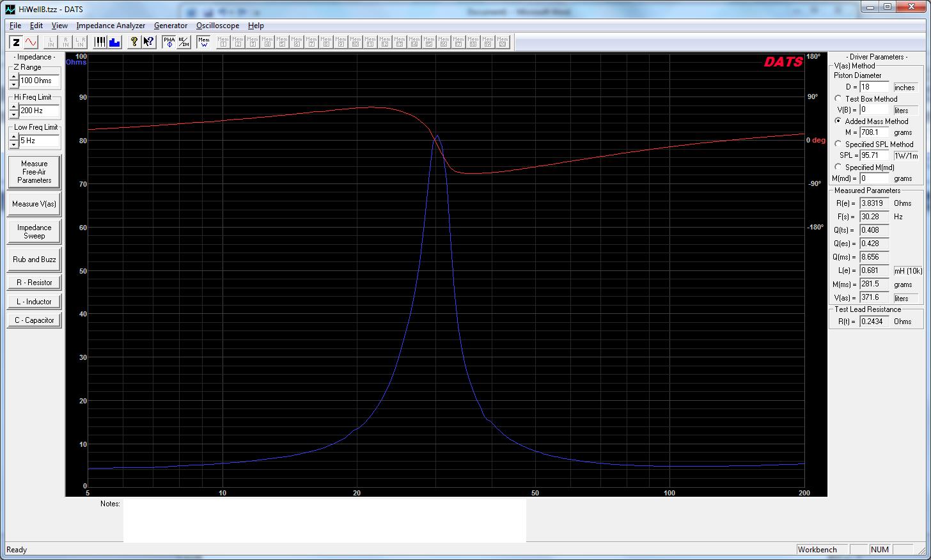Select the Mem 10 memory slot icon
Viewport: 931px width, 560px height.
[x=356, y=42]
